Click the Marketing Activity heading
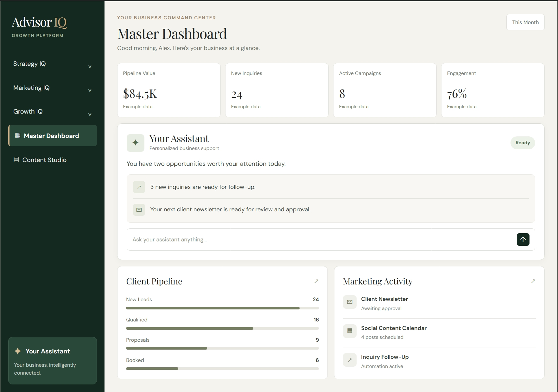The image size is (558, 392). click(x=377, y=281)
